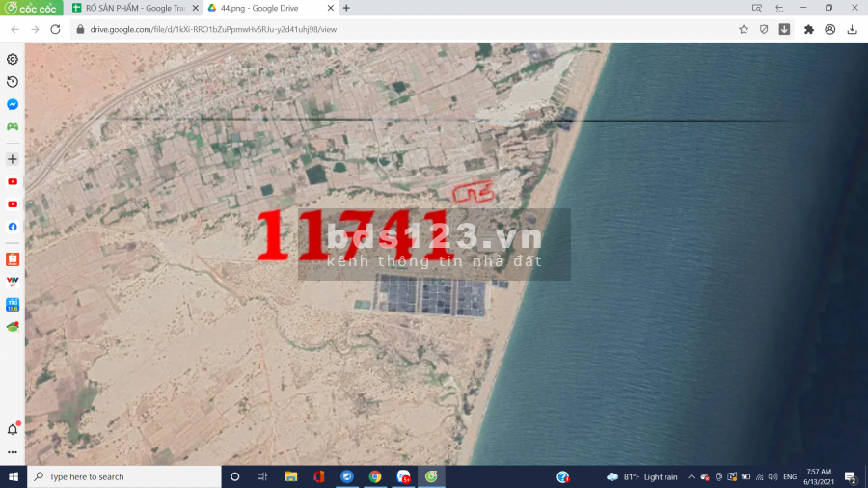Click the Cốc Cốc taskbar icon
868x488 pixels.
(431, 476)
